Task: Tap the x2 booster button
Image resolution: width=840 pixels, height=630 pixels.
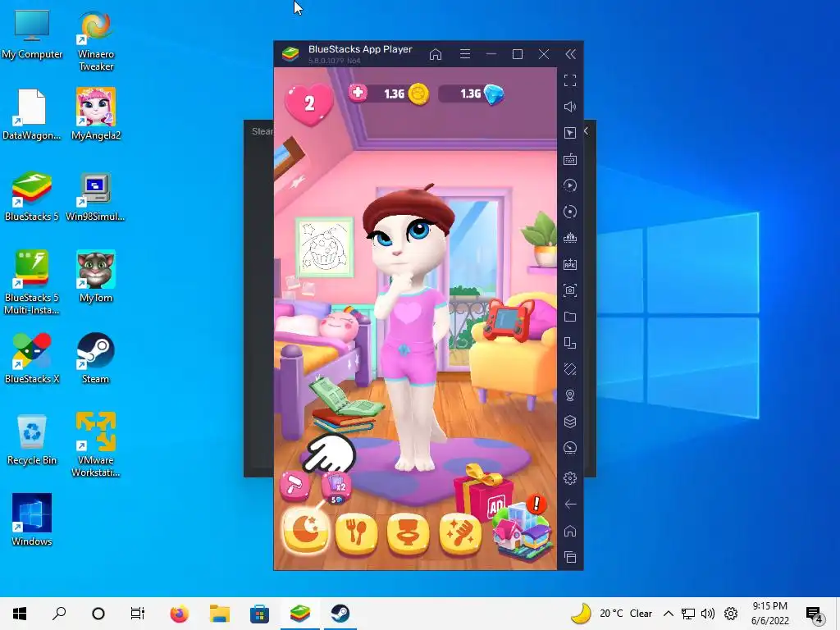Action: 336,488
